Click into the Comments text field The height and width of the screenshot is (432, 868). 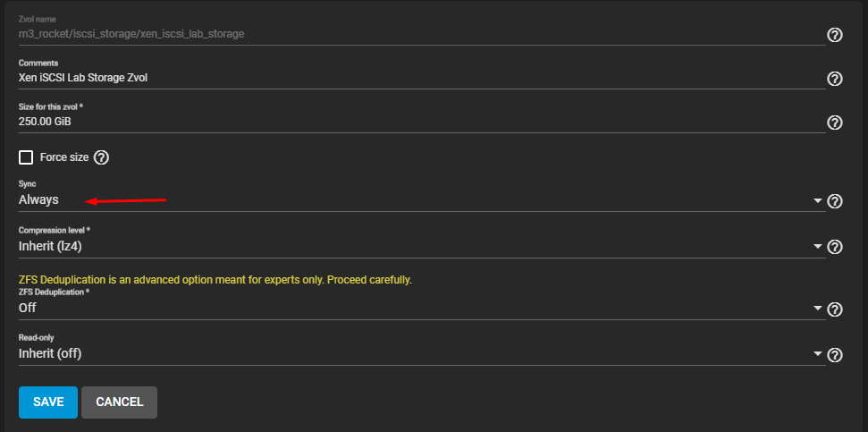click(x=420, y=78)
